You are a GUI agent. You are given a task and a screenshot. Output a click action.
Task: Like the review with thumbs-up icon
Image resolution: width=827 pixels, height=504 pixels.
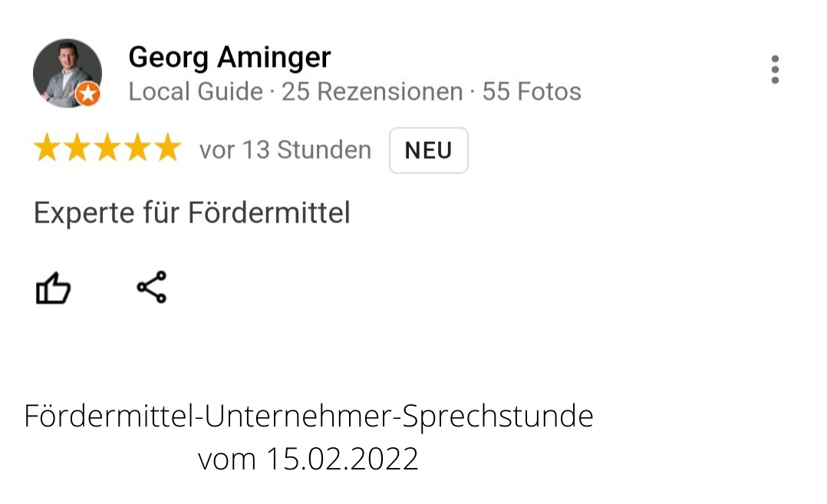[53, 288]
